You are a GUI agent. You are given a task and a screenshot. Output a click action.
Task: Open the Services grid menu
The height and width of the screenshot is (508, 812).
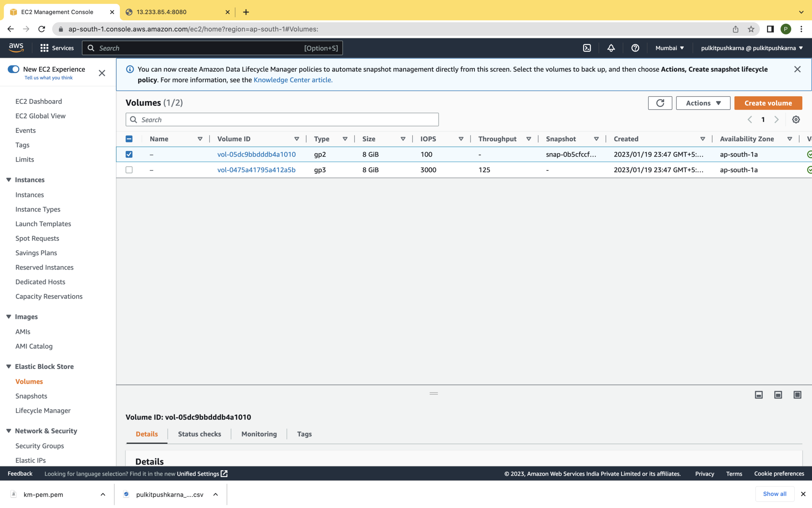tap(57, 48)
